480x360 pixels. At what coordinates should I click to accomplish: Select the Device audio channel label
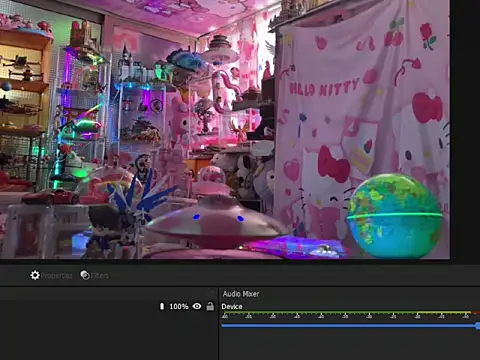coord(232,307)
